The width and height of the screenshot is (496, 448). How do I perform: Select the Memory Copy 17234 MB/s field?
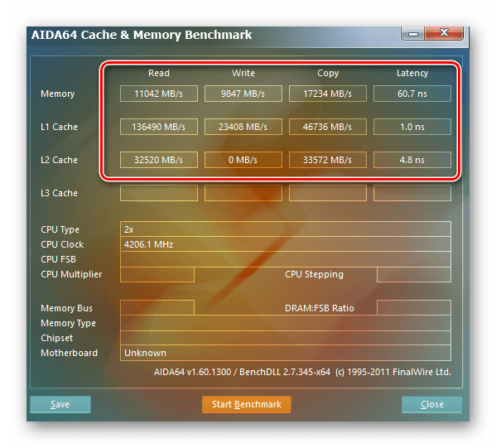coord(328,94)
